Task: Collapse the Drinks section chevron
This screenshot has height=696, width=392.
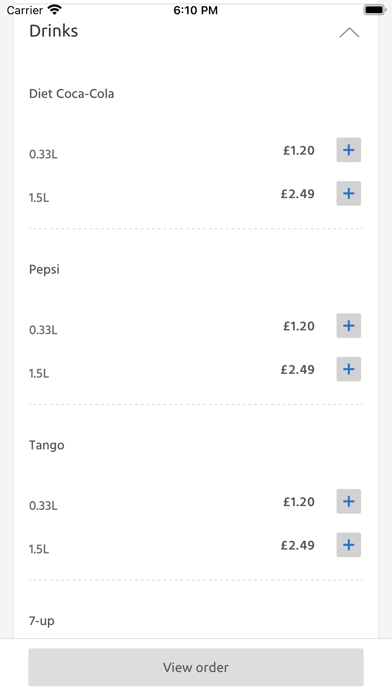Action: [349, 32]
